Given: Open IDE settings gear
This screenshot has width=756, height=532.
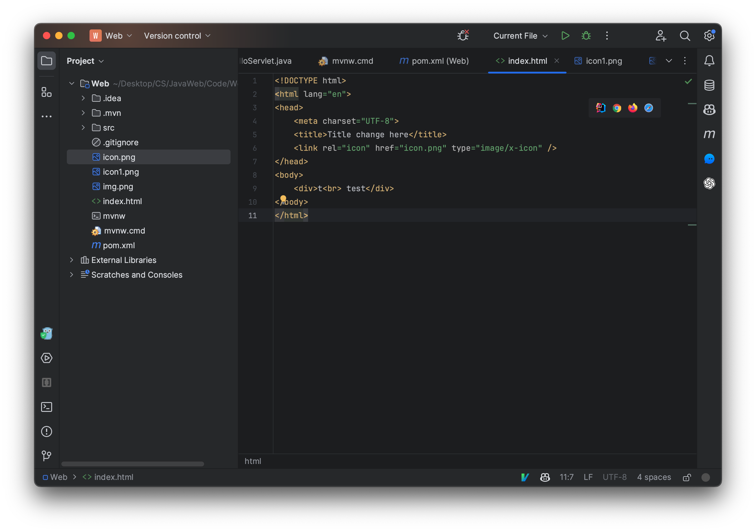Looking at the screenshot, I should [x=709, y=36].
